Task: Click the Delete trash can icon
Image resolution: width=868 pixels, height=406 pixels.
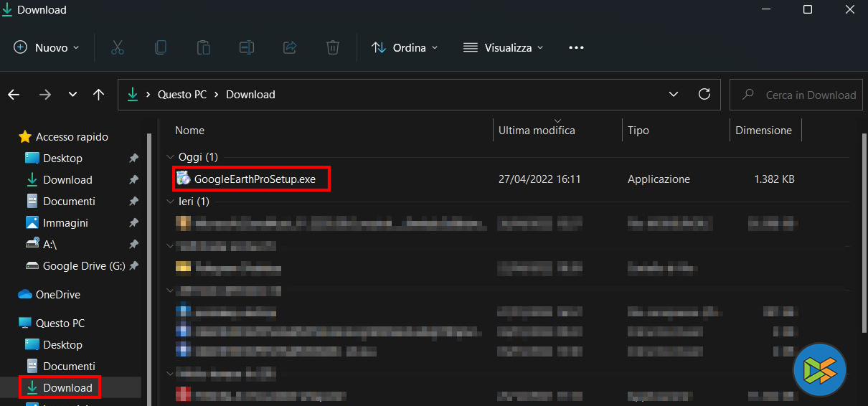Action: coord(333,48)
